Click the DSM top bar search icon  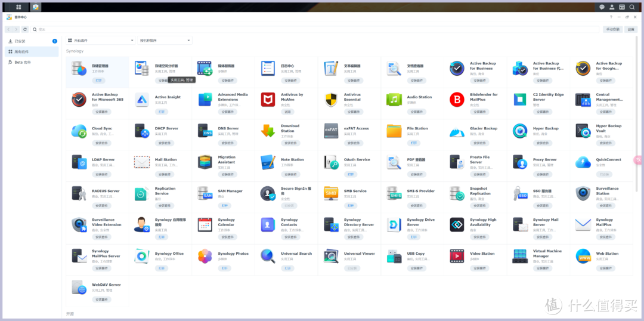tap(631, 7)
